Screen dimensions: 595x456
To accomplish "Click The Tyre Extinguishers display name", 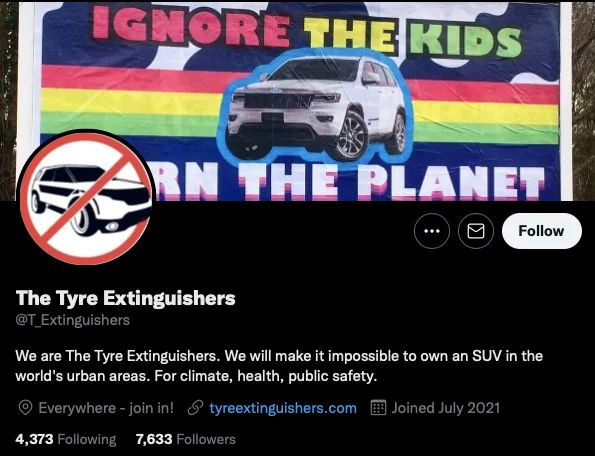I will [x=126, y=298].
